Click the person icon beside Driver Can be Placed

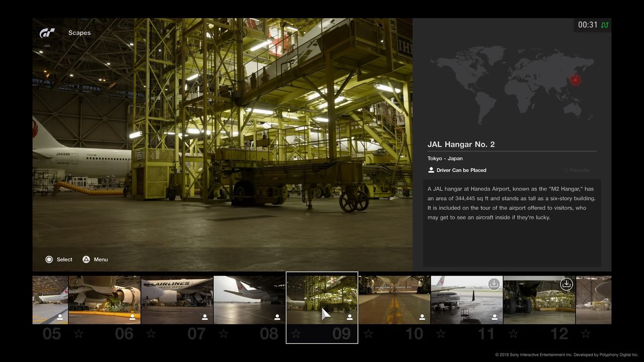pyautogui.click(x=431, y=170)
